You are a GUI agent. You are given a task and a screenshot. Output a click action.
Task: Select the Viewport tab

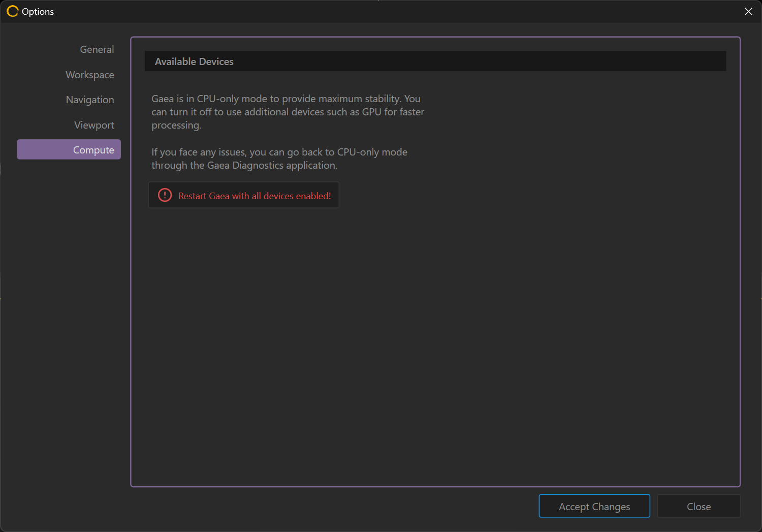pos(94,125)
